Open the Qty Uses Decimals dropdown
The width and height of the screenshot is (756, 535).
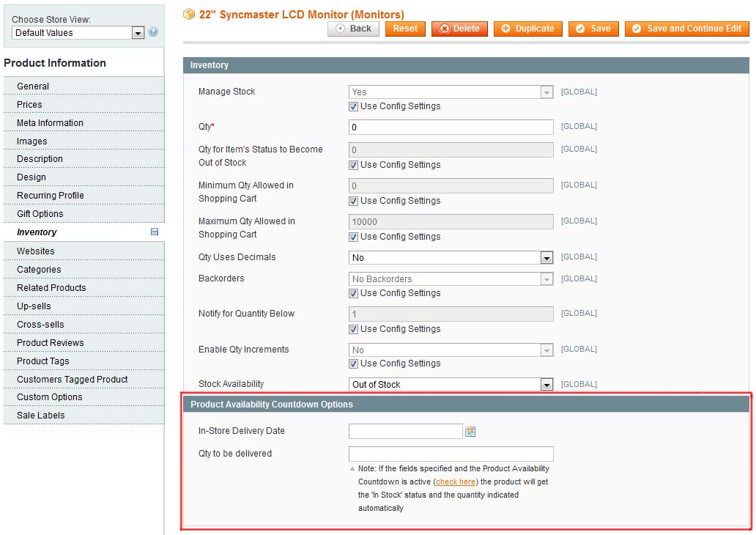click(451, 258)
